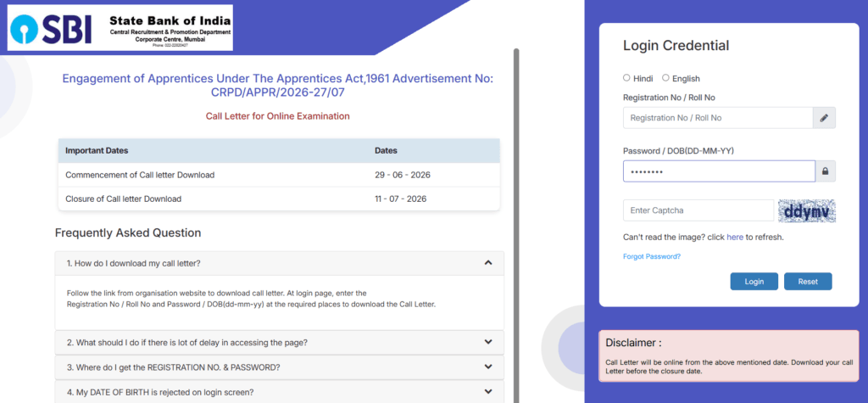The height and width of the screenshot is (403, 868).
Task: Select the Hindi language option
Action: (x=626, y=78)
